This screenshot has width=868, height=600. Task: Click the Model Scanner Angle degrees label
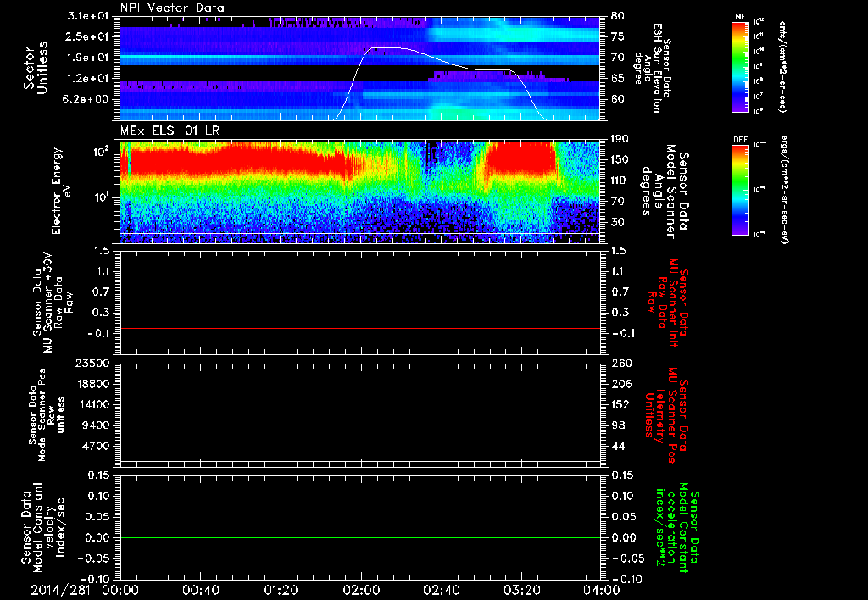click(665, 191)
